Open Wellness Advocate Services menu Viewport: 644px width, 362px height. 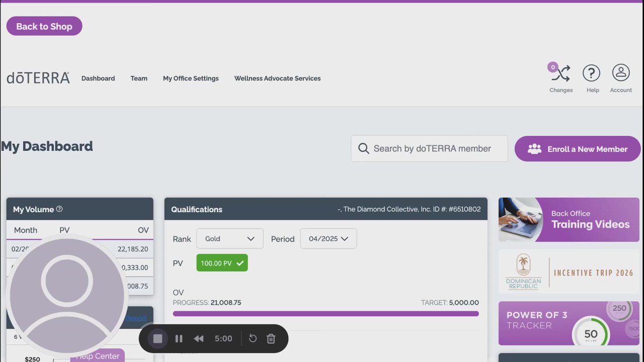(277, 78)
